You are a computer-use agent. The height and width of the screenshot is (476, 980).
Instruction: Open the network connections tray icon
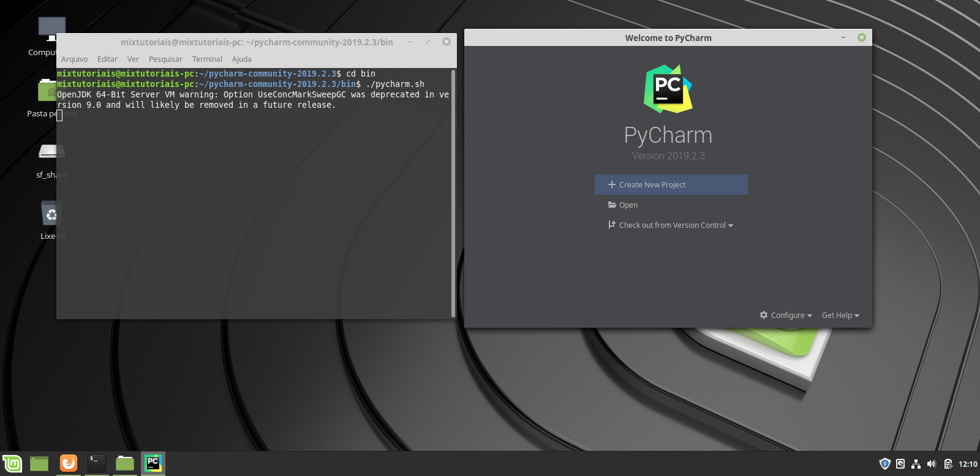click(x=916, y=464)
